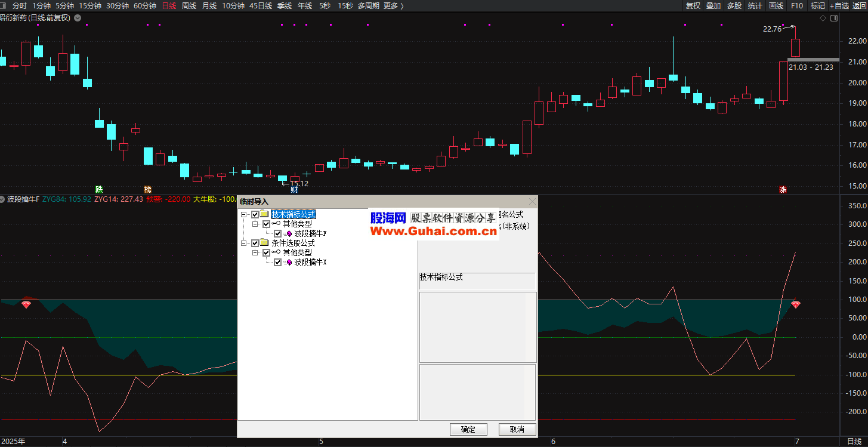The height and width of the screenshot is (447, 868).
Task: Open the 画线 drawing tools
Action: point(776,5)
